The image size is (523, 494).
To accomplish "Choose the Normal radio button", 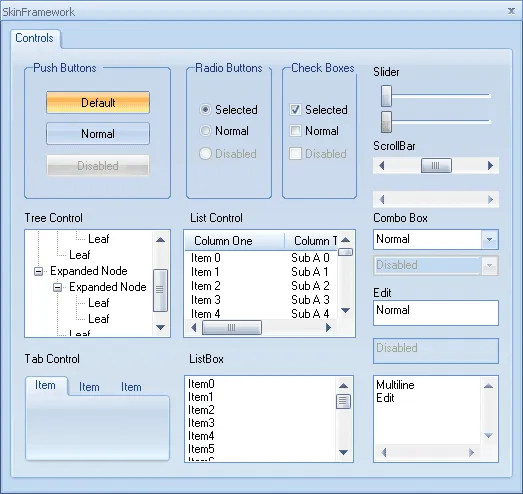I will pos(205,130).
